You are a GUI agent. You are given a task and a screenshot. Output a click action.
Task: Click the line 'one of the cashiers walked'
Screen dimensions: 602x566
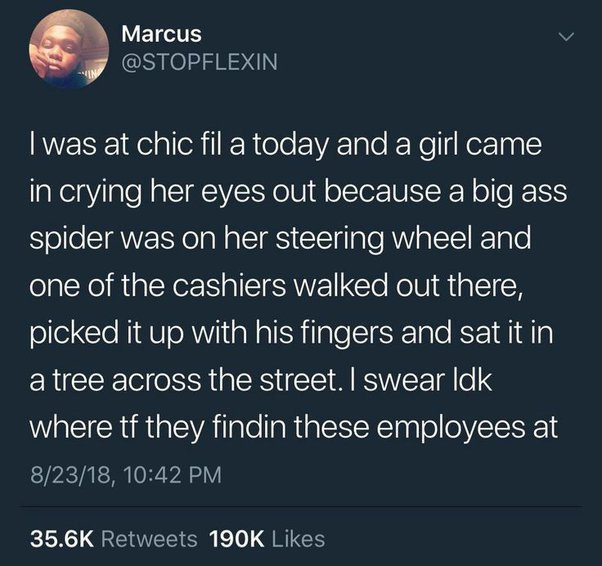[276, 286]
